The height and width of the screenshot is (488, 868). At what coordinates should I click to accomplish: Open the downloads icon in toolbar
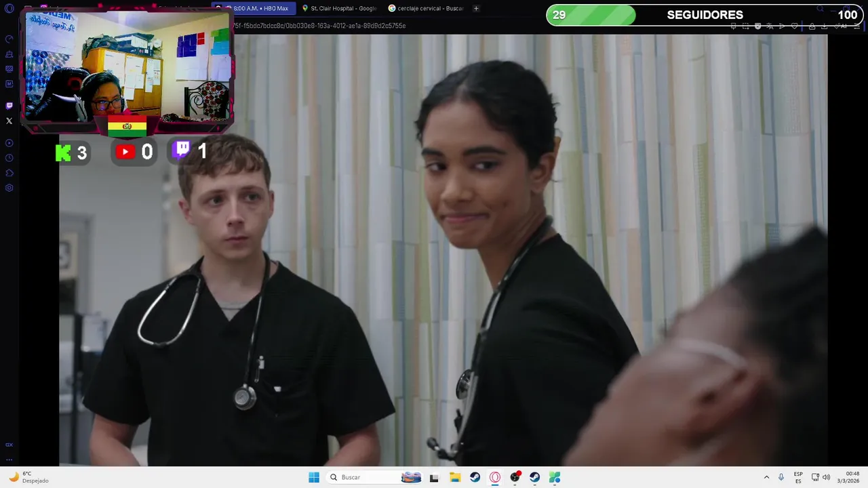coord(825,26)
